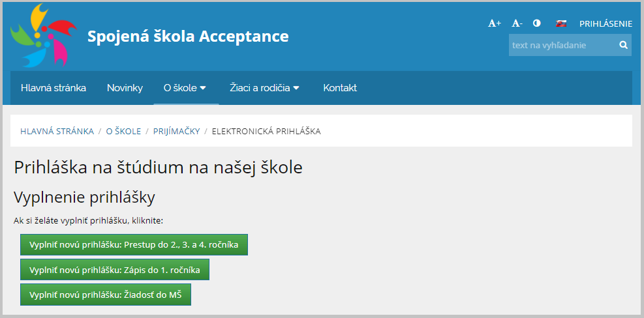Open the Kontakt menu item
Viewport: 644px width, 318px height.
pyautogui.click(x=340, y=88)
